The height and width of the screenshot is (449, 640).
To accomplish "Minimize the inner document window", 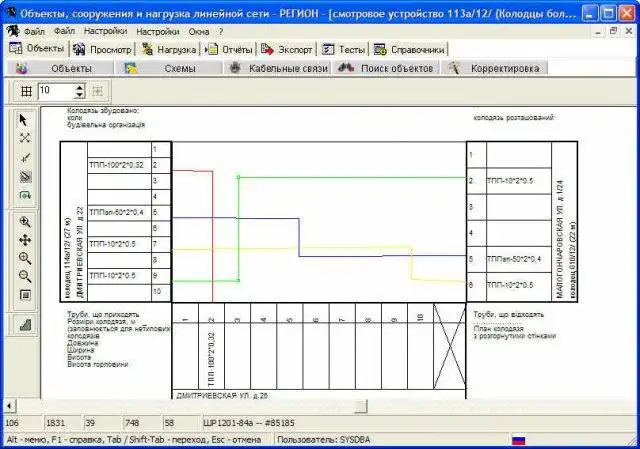I will [x=598, y=31].
